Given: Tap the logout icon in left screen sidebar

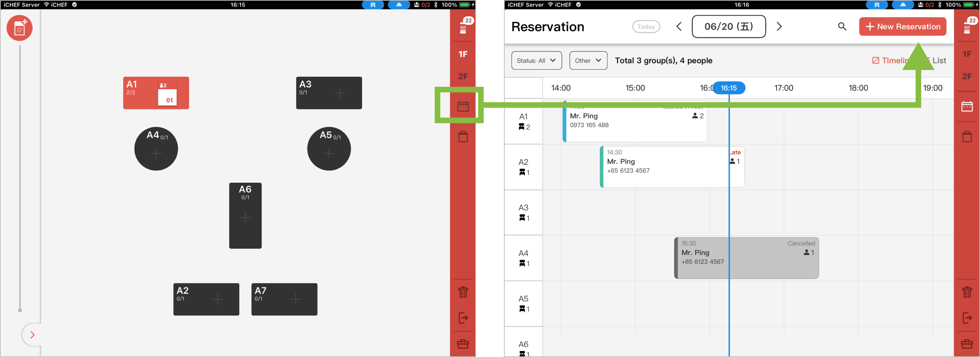Looking at the screenshot, I should tap(463, 318).
